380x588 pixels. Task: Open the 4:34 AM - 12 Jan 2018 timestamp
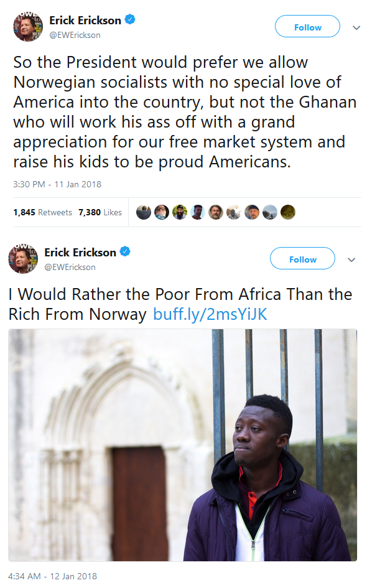pyautogui.click(x=52, y=576)
